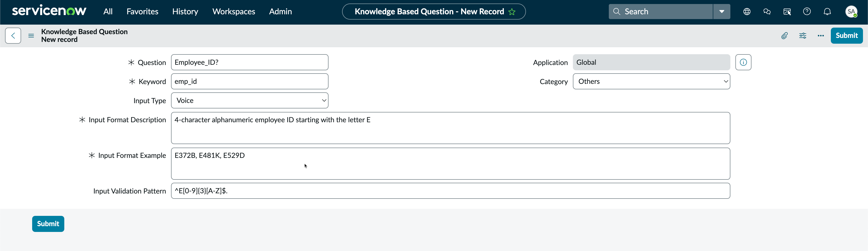The height and width of the screenshot is (251, 868).
Task: Click into the Input Validation Pattern field
Action: pyautogui.click(x=451, y=191)
